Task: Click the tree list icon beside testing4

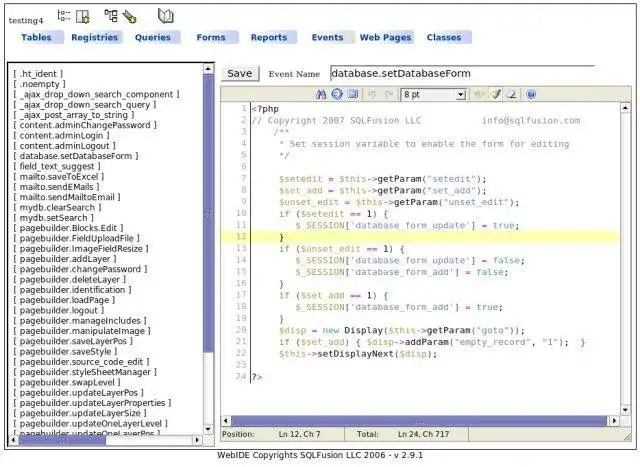Action: (64, 16)
